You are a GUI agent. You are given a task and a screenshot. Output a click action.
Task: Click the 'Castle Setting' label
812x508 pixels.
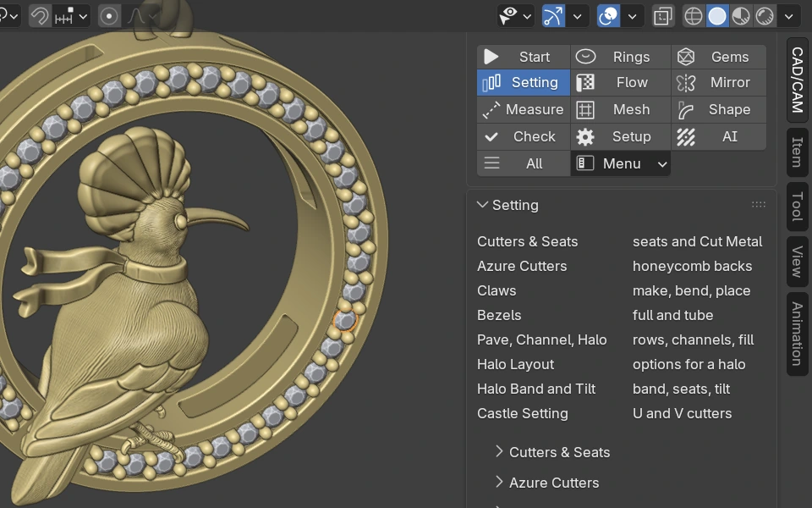pos(523,413)
